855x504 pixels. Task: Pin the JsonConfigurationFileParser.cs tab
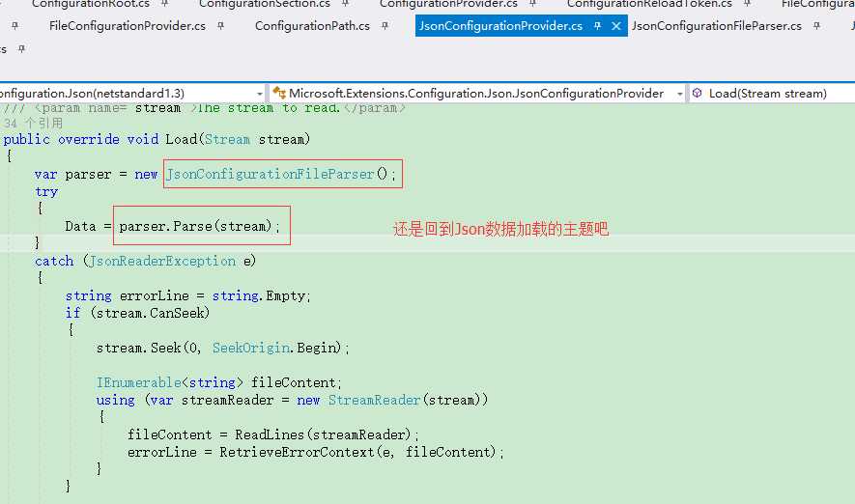816,26
